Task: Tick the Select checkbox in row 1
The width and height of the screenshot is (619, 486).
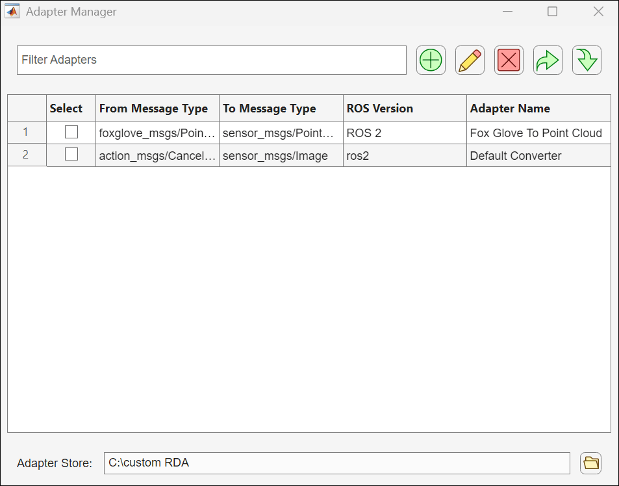Action: 71,132
